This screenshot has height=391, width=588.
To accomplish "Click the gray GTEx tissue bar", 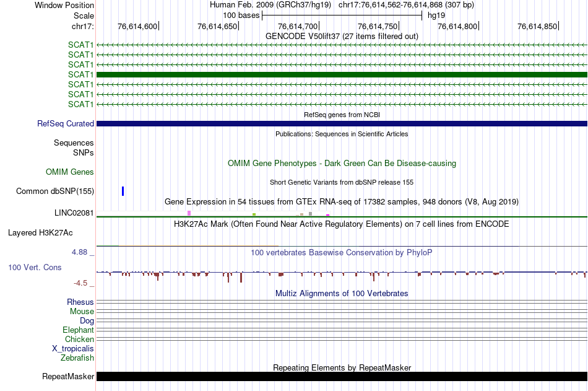I will tap(310, 214).
